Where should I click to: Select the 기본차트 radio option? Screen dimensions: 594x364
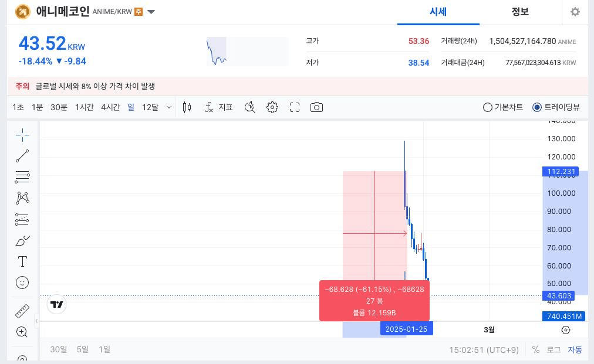click(x=503, y=107)
